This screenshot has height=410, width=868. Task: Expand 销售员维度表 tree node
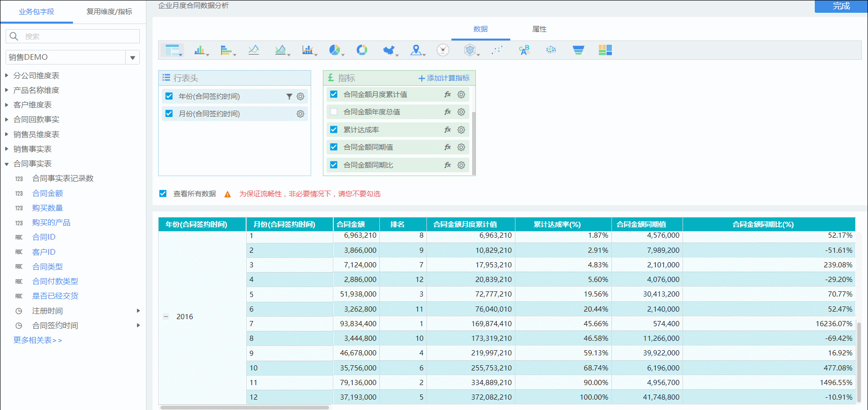pos(7,134)
